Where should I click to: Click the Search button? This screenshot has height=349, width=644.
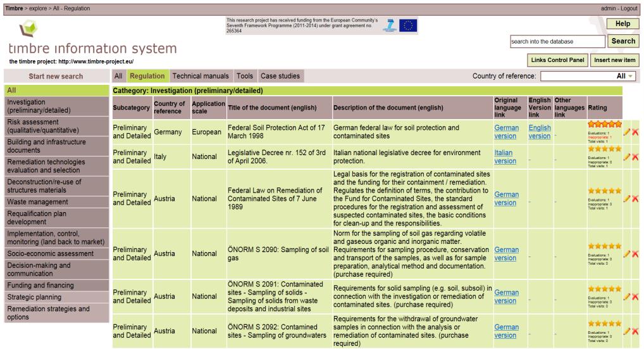click(623, 41)
